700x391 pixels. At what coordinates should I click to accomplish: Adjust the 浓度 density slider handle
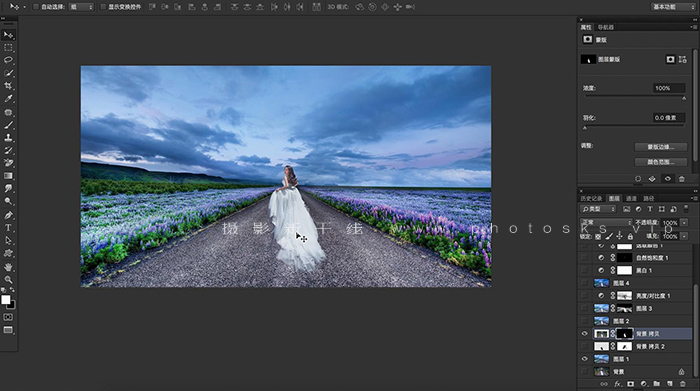[684, 98]
